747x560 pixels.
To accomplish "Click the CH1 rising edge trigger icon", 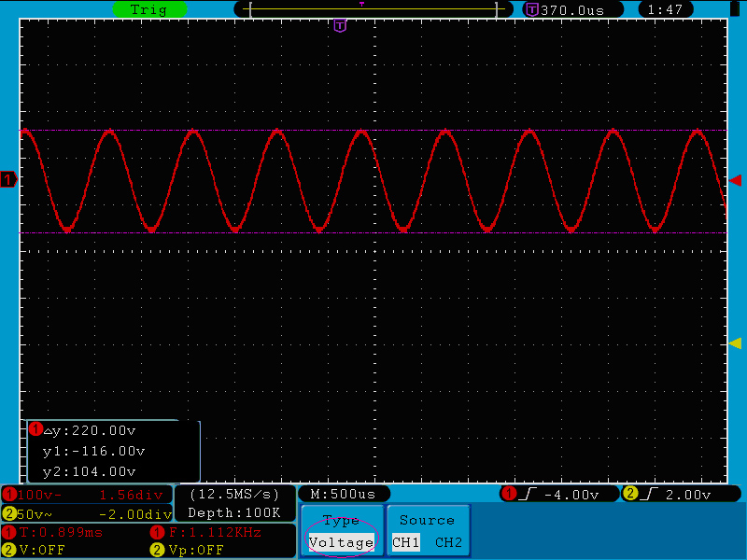I will [528, 494].
